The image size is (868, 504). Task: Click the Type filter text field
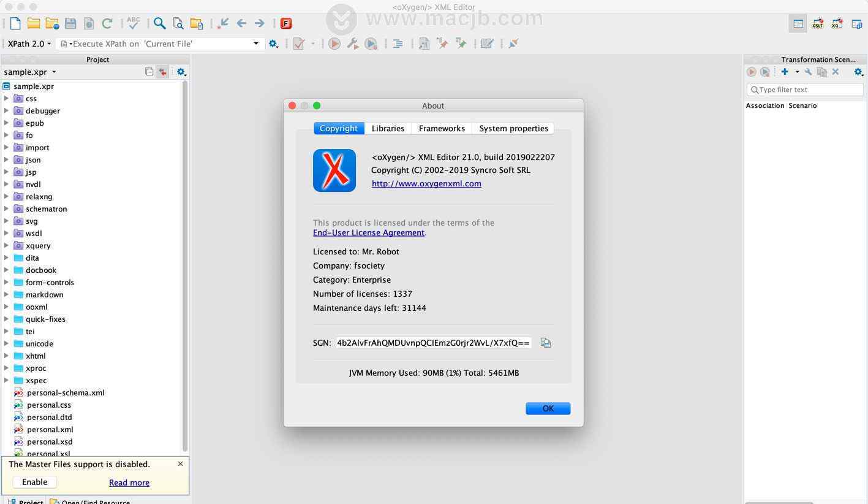(x=805, y=90)
